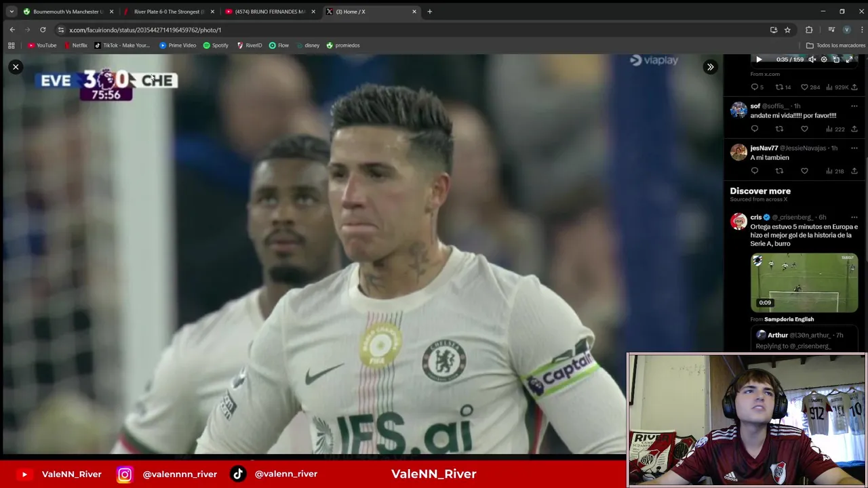The image size is (868, 488).
Task: Open jesNav77's profile avatar
Action: click(x=738, y=152)
